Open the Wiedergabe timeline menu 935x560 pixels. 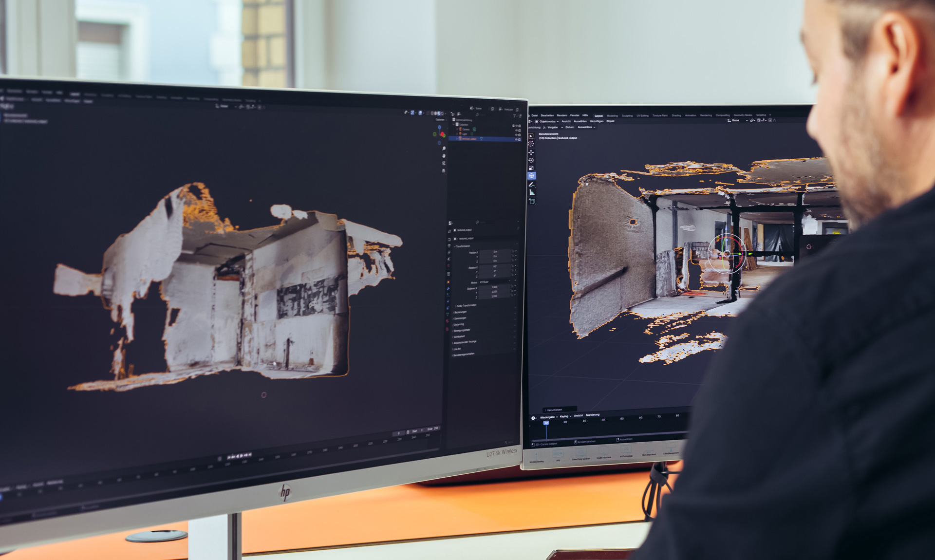click(x=549, y=417)
